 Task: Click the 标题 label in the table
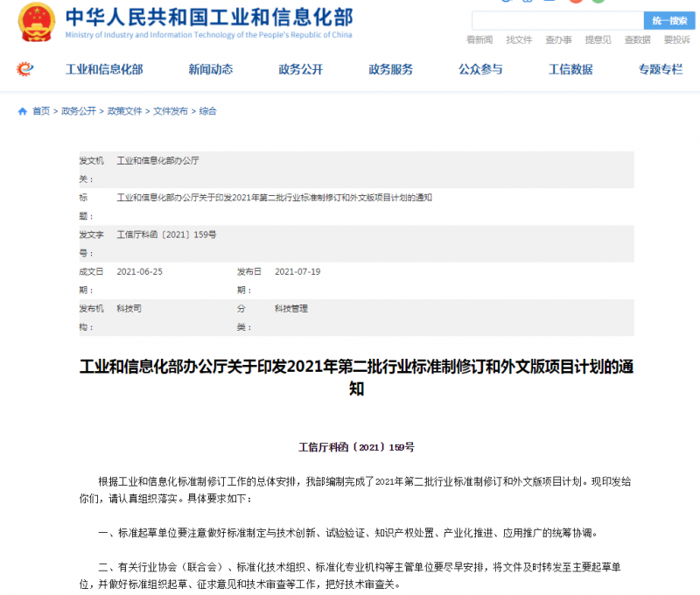click(86, 207)
